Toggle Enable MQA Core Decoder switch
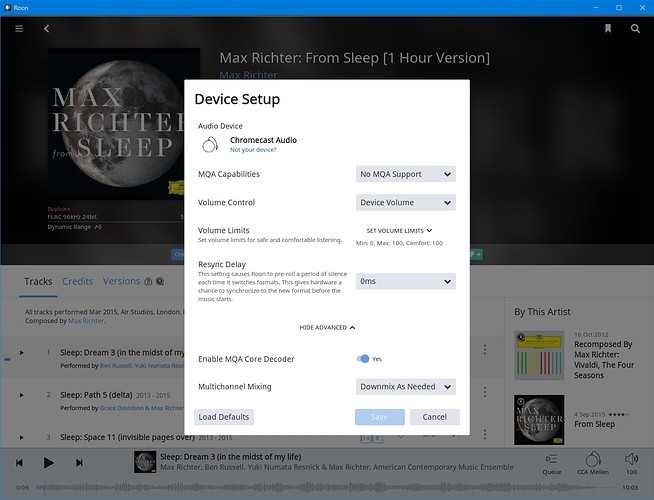 pos(363,359)
